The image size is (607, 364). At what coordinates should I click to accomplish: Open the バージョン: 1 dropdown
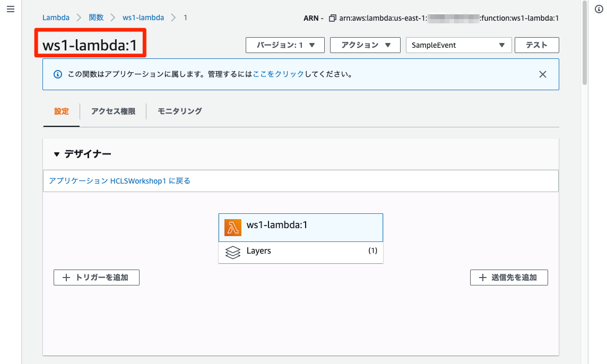(285, 45)
